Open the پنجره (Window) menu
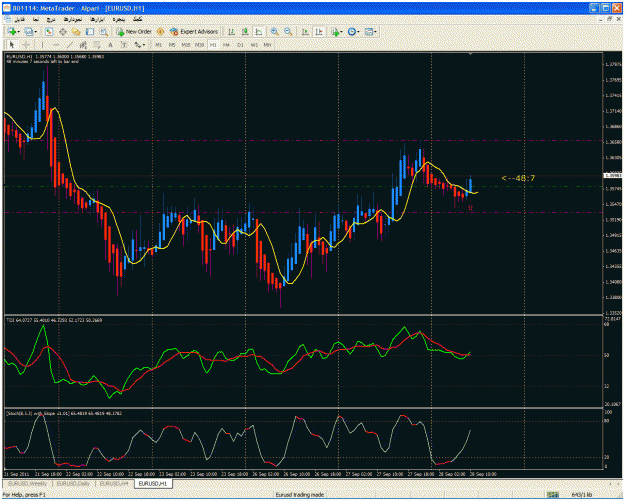This screenshot has height=501, width=625. 118,19
